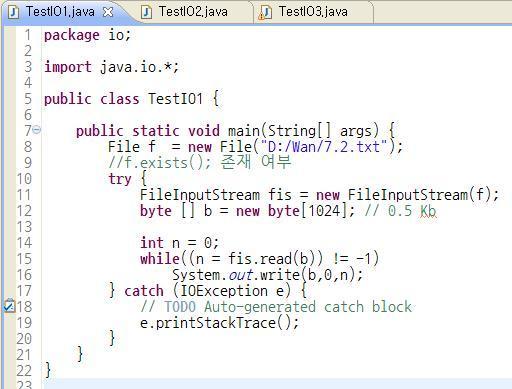Click the 'while' keyword on line 15
Viewport: 512px width, 389px height.
click(x=160, y=259)
